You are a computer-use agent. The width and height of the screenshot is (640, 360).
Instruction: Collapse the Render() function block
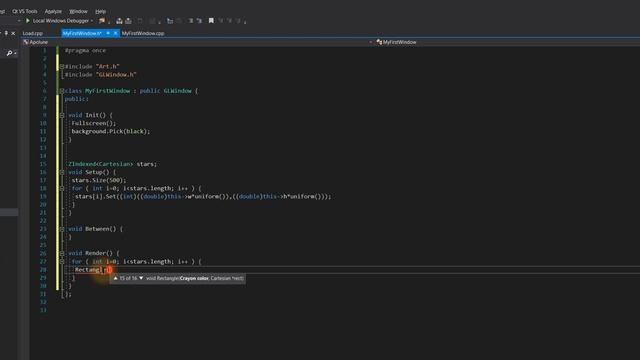click(x=62, y=253)
